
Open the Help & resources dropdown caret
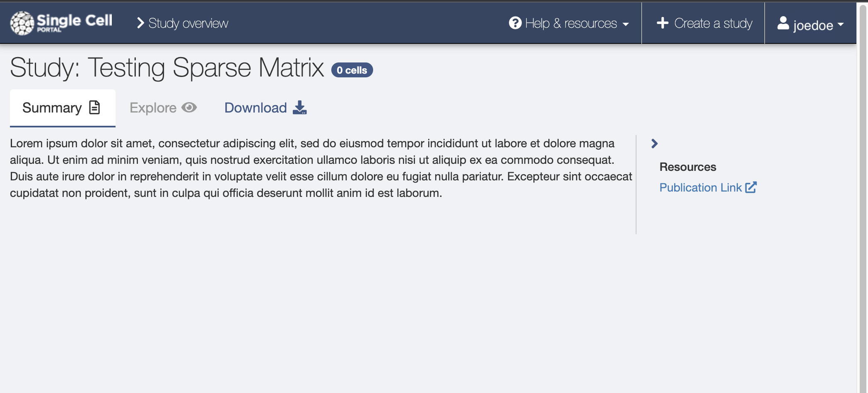pyautogui.click(x=626, y=24)
